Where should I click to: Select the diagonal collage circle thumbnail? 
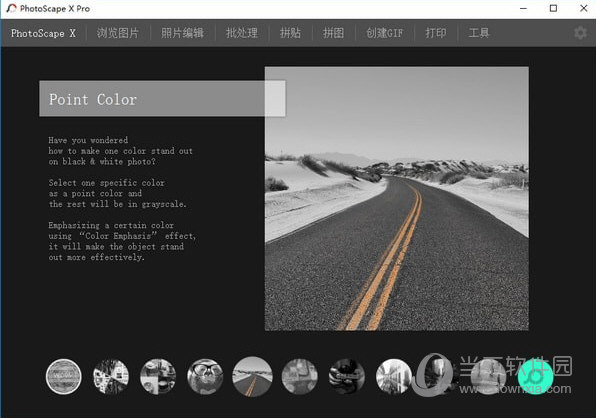click(x=111, y=376)
